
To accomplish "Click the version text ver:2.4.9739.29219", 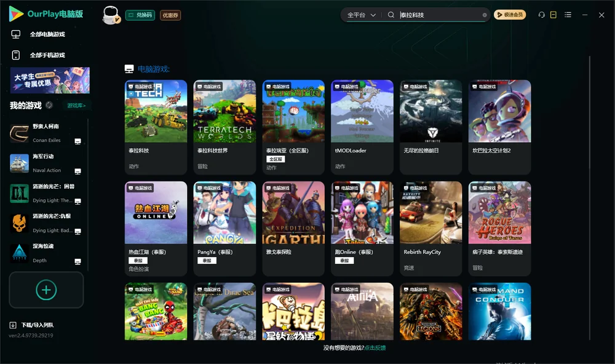I will coord(31,336).
